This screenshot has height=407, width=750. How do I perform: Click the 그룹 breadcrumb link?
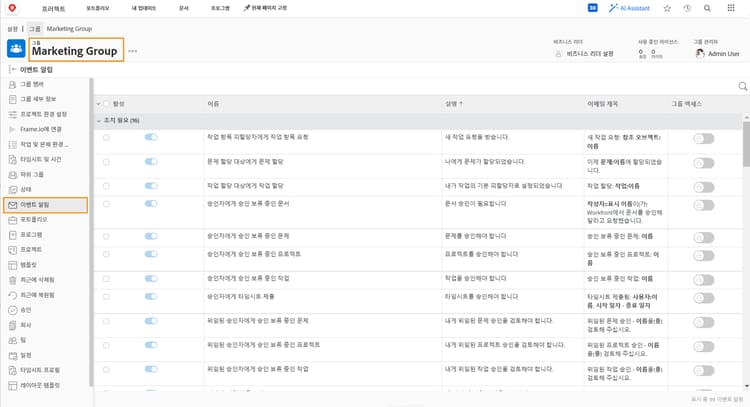point(34,29)
